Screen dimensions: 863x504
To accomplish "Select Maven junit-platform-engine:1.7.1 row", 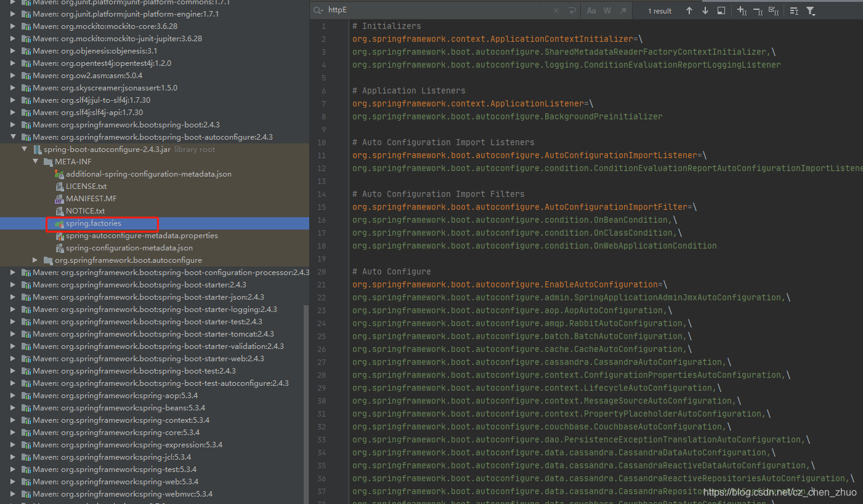I will 155,14.
